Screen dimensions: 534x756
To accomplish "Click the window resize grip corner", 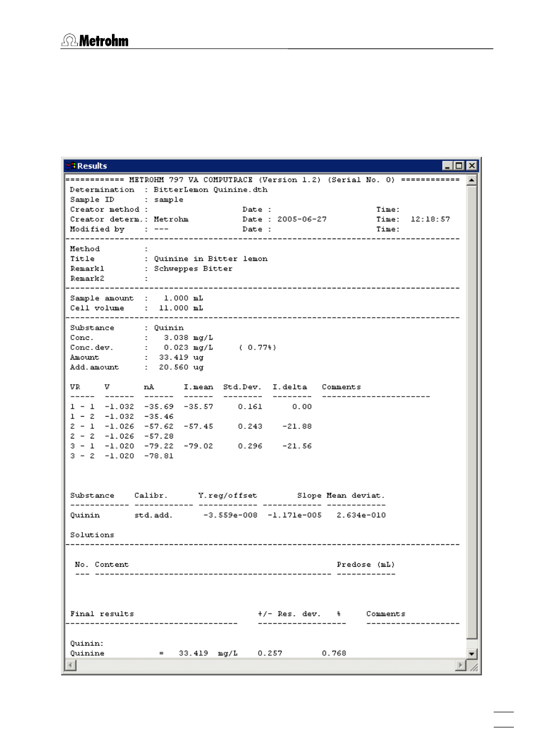I will pyautogui.click(x=474, y=666).
